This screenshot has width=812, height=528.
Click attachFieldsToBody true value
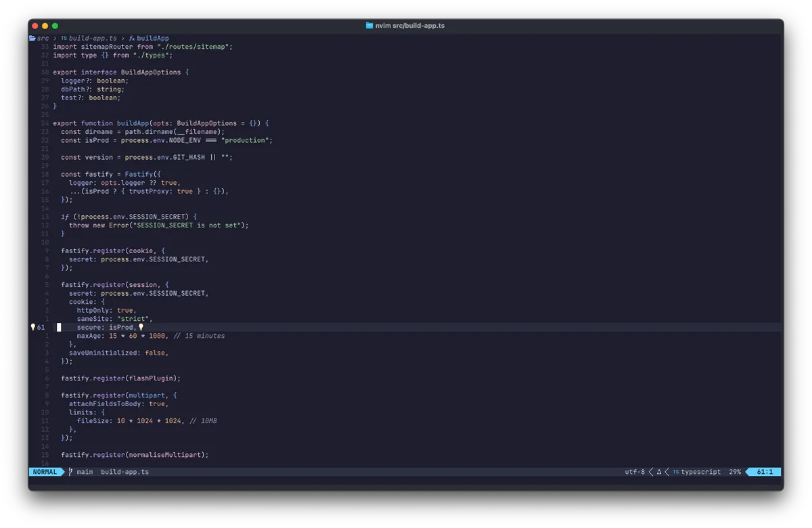tap(157, 403)
